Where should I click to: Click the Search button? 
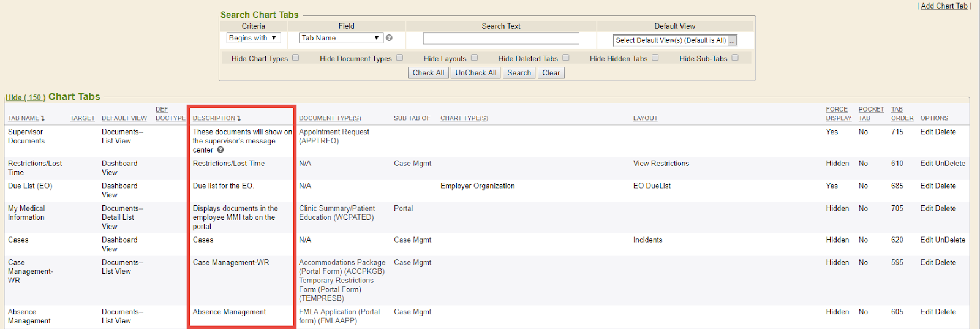[519, 73]
